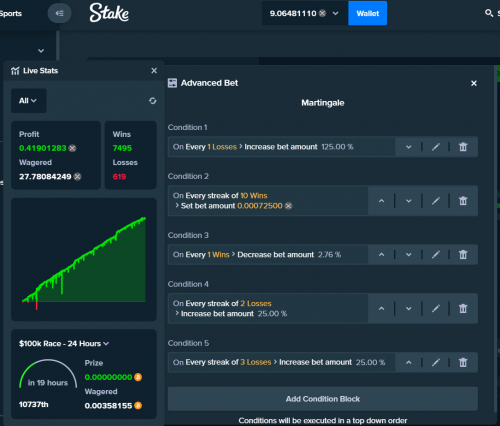The height and width of the screenshot is (426, 500).
Task: Open the All filter dropdown
Action: [x=29, y=101]
